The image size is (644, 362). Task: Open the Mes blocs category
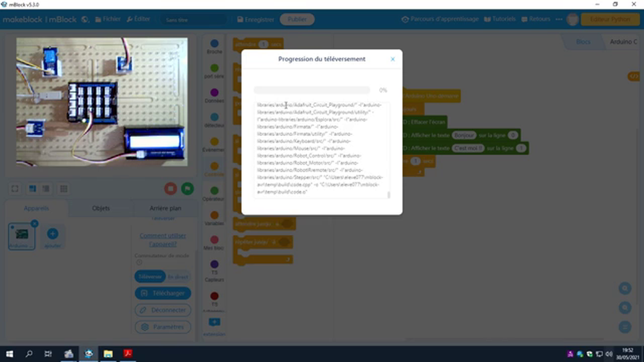pyautogui.click(x=214, y=243)
